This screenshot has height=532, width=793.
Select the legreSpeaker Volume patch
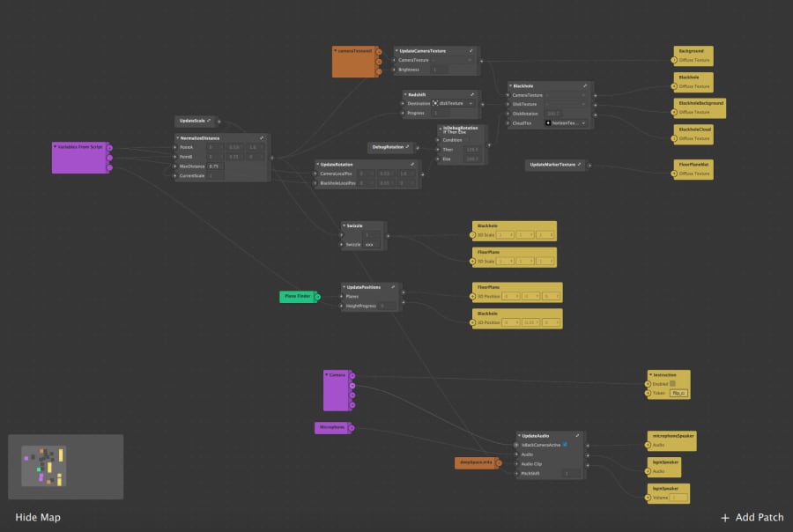point(669,493)
